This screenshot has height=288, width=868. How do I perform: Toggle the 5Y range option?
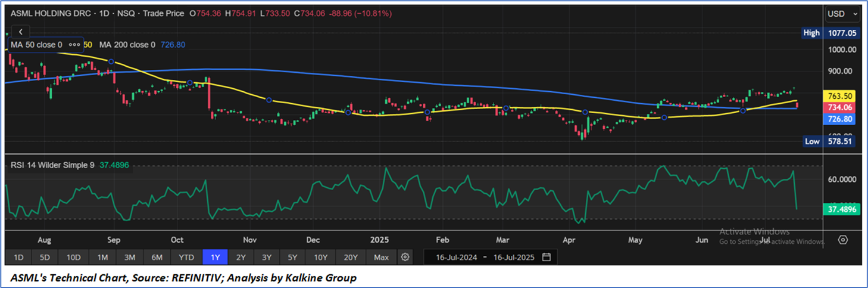click(292, 257)
